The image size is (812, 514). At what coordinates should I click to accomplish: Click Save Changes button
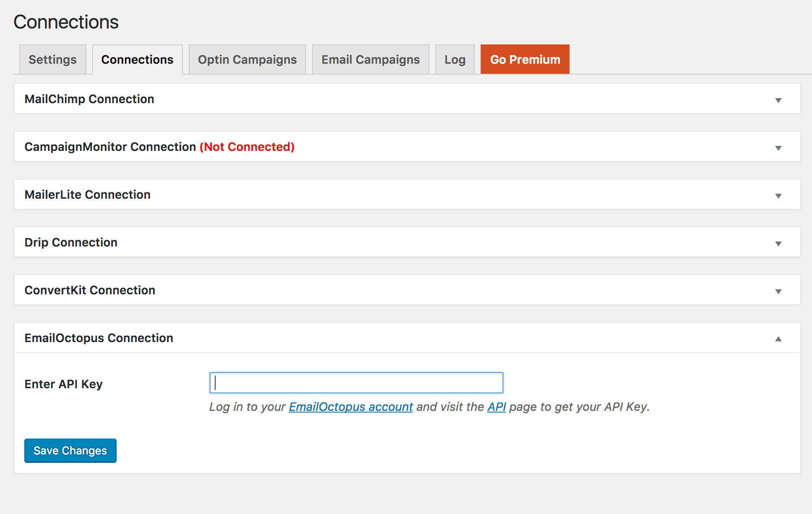(x=70, y=451)
